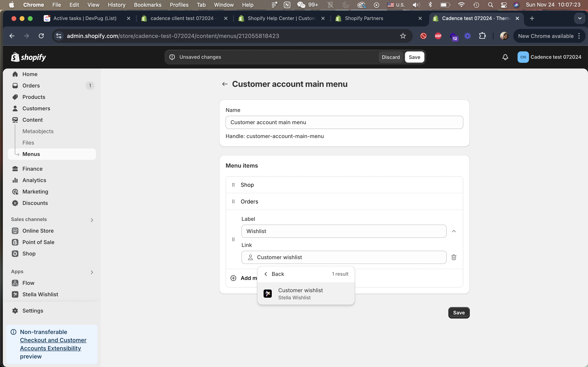This screenshot has height=367, width=588.
Task: Open the Chrome extensions puzzle icon
Action: [x=482, y=36]
